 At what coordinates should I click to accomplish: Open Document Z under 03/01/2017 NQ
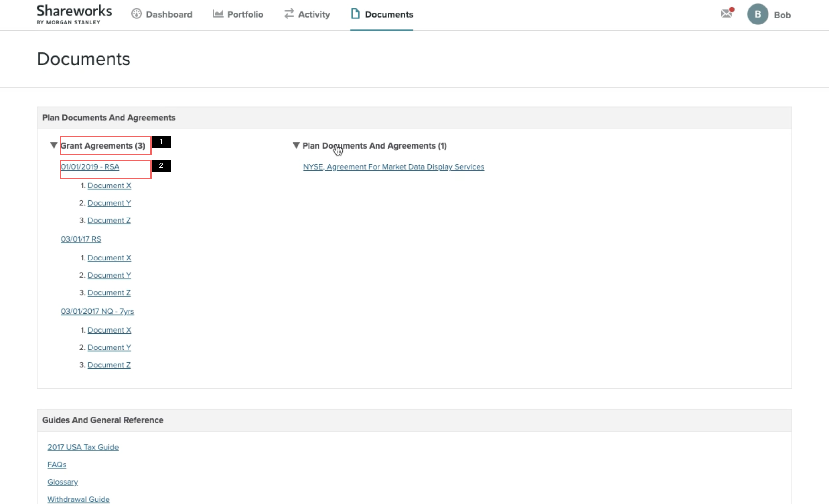109,365
